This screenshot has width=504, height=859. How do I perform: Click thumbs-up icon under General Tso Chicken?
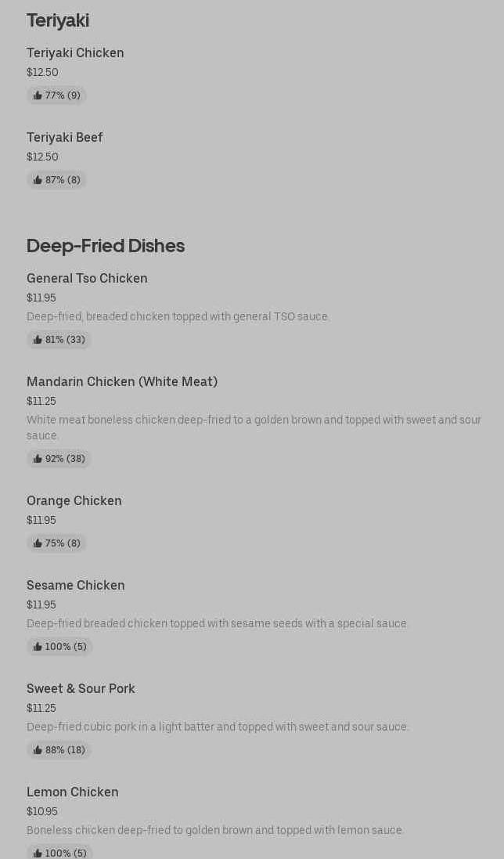click(x=38, y=340)
